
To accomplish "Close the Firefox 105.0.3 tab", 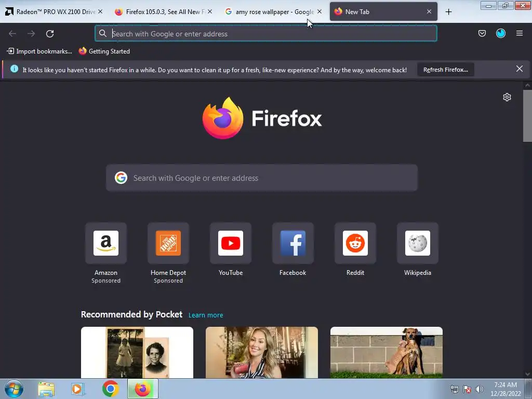I will [x=210, y=11].
